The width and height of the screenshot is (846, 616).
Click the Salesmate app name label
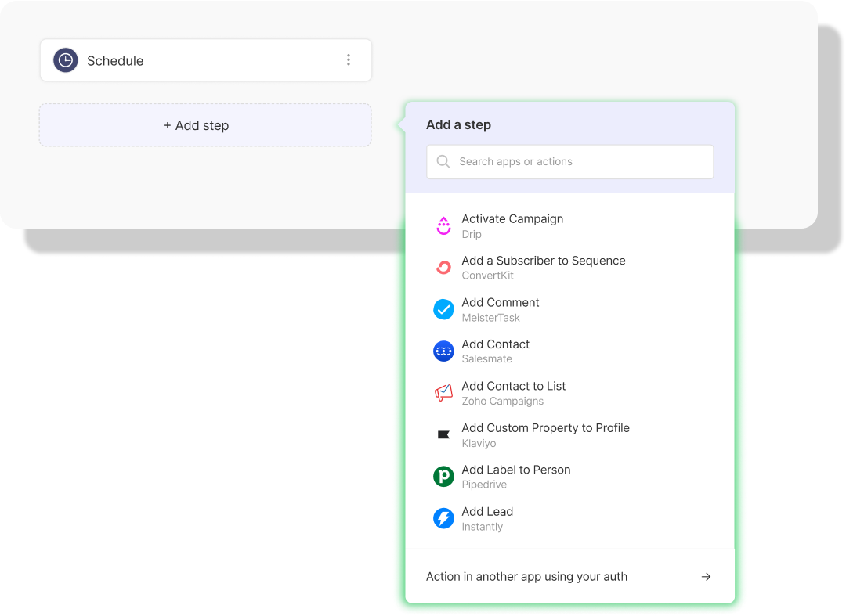pos(486,359)
